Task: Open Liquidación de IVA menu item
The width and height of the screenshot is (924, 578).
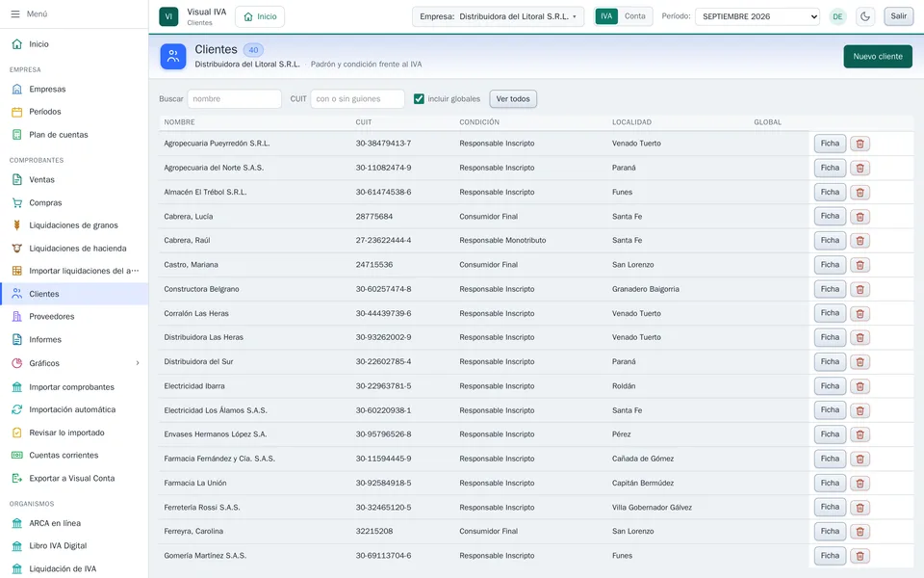Action: [x=74, y=568]
